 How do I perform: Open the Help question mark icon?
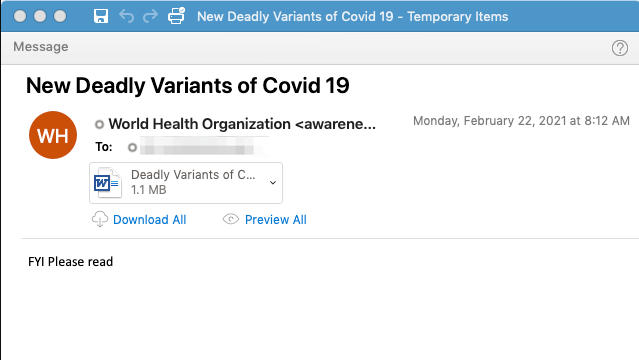pos(619,48)
